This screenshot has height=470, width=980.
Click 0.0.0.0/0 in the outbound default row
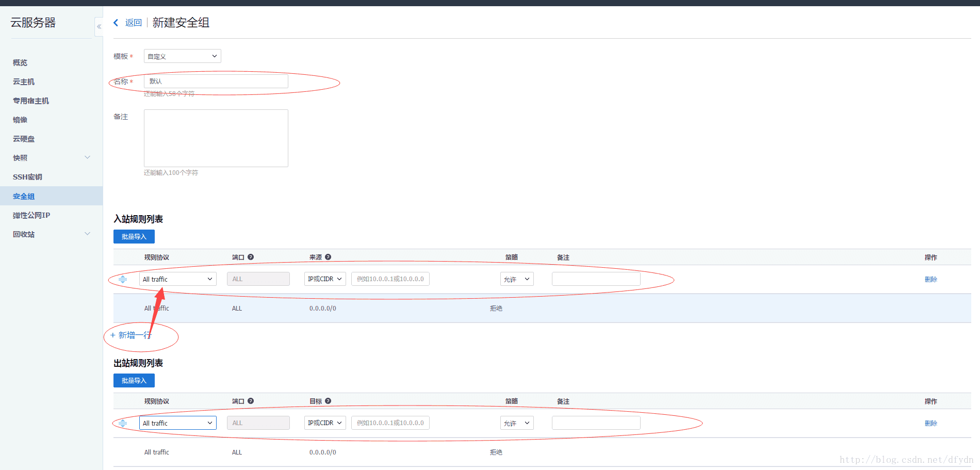[x=323, y=452]
